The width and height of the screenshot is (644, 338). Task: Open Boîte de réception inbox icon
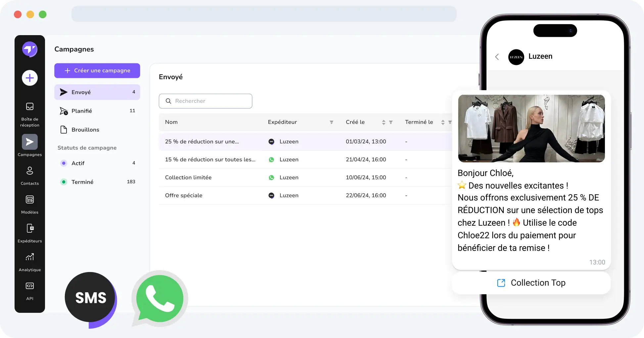click(x=30, y=106)
